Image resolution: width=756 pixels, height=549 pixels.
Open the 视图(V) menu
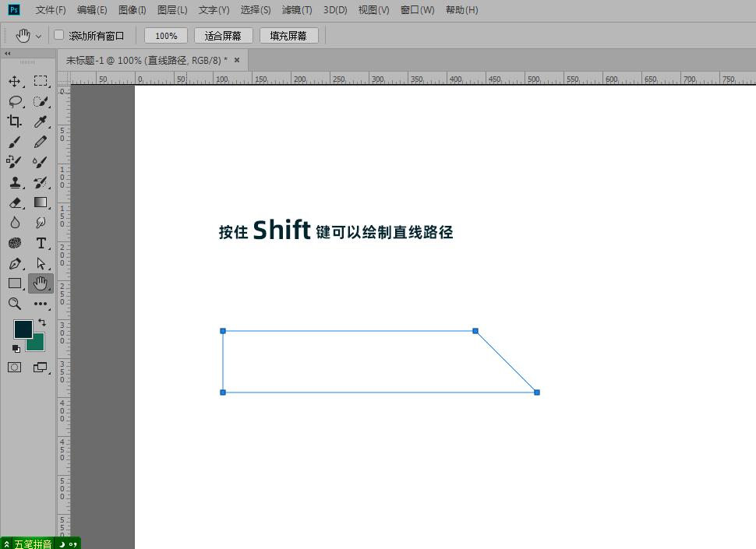pos(373,9)
